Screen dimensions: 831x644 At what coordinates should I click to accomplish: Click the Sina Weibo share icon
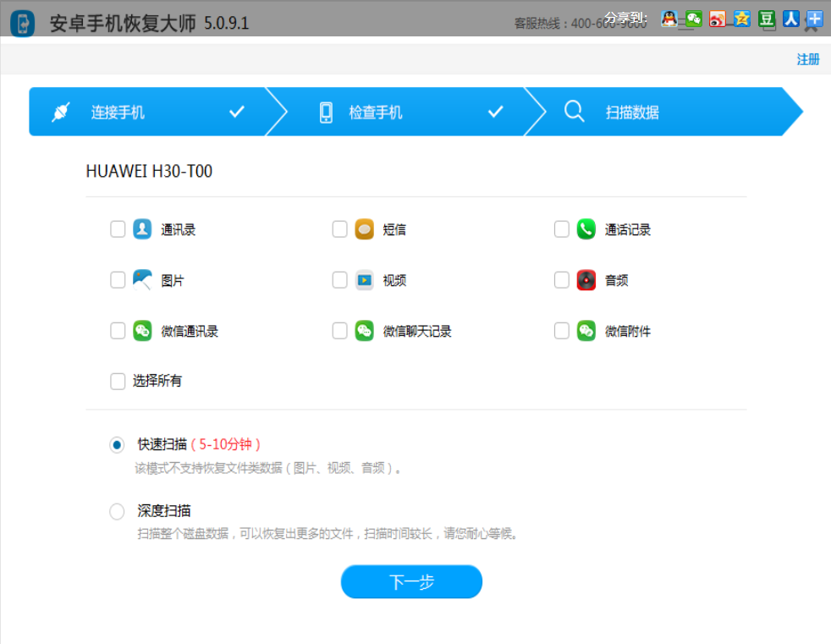718,19
